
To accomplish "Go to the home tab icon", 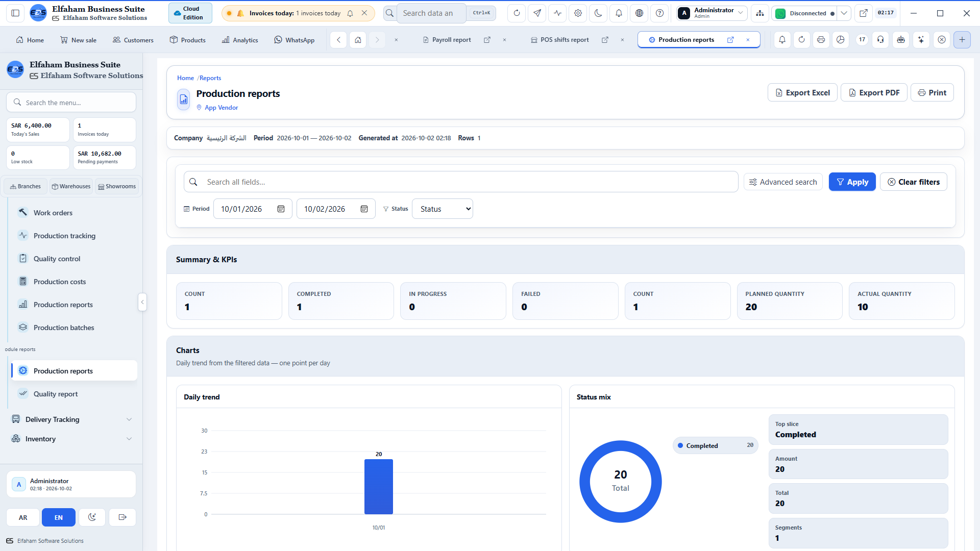I will [358, 40].
